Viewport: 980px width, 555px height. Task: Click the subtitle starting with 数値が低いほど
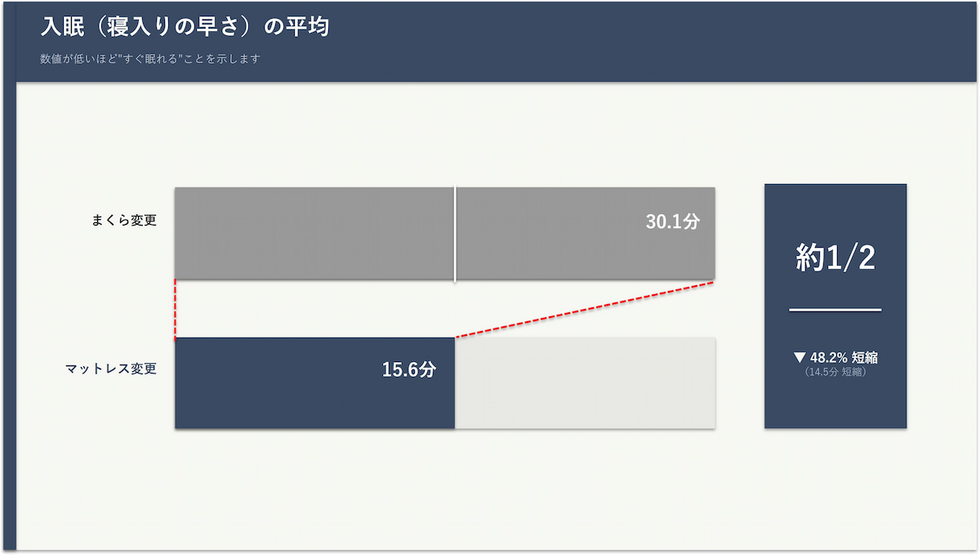point(150,59)
